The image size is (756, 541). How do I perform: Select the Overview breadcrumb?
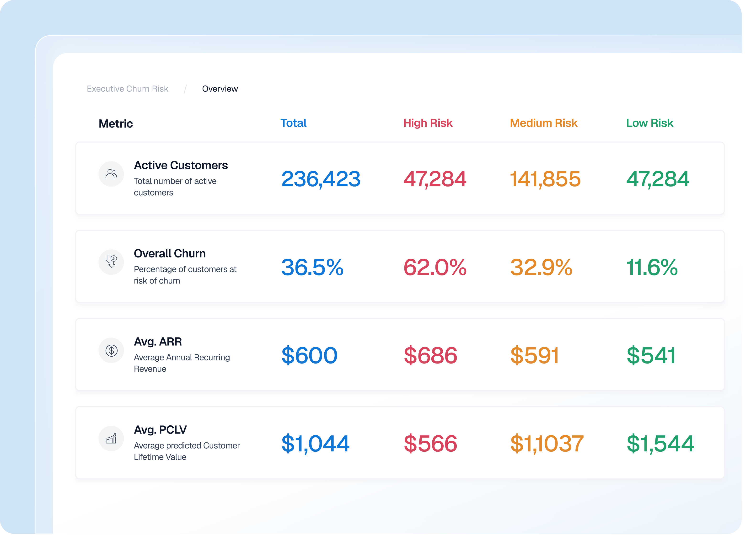[x=220, y=89]
